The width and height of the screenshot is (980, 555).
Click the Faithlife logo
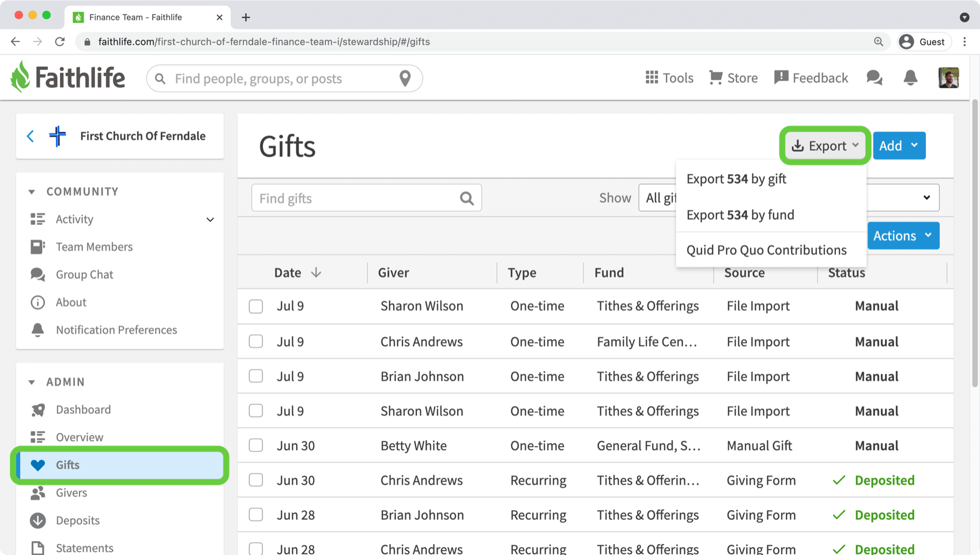point(67,77)
